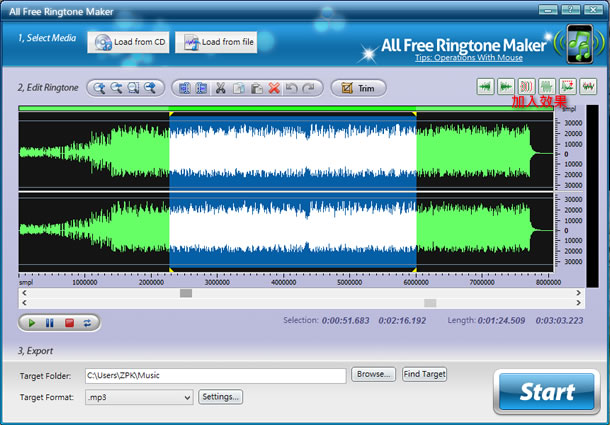
Task: Click the Browse... button
Action: (373, 374)
